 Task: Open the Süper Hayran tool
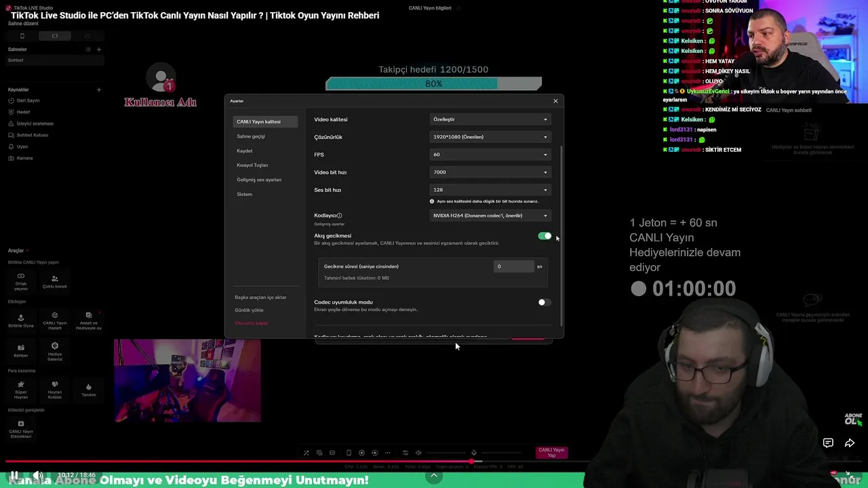(x=21, y=389)
